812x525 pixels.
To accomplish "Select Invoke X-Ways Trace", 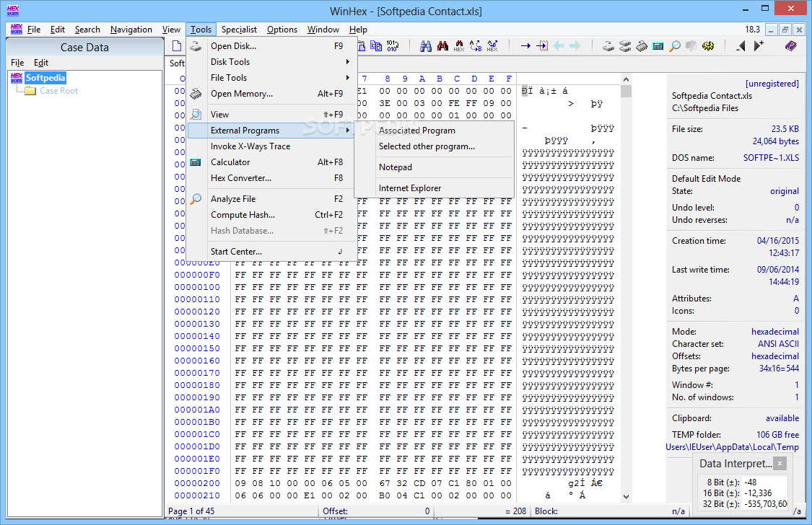I will coord(271,146).
